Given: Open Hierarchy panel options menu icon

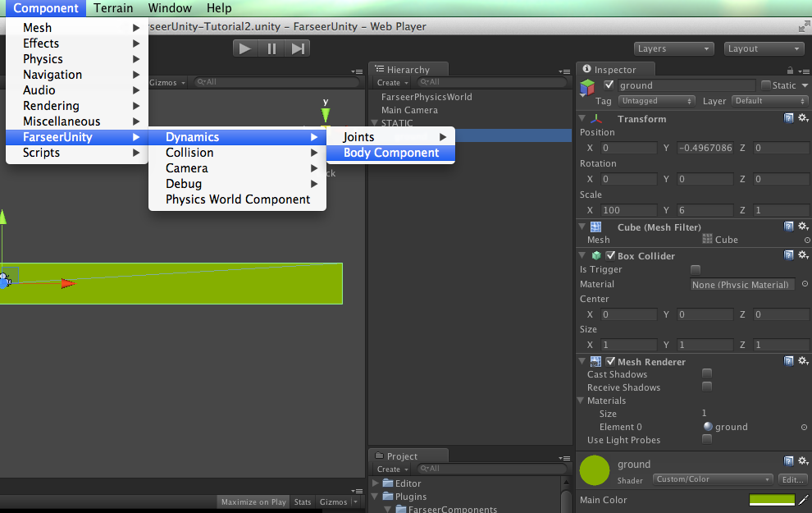Looking at the screenshot, I should tap(564, 71).
